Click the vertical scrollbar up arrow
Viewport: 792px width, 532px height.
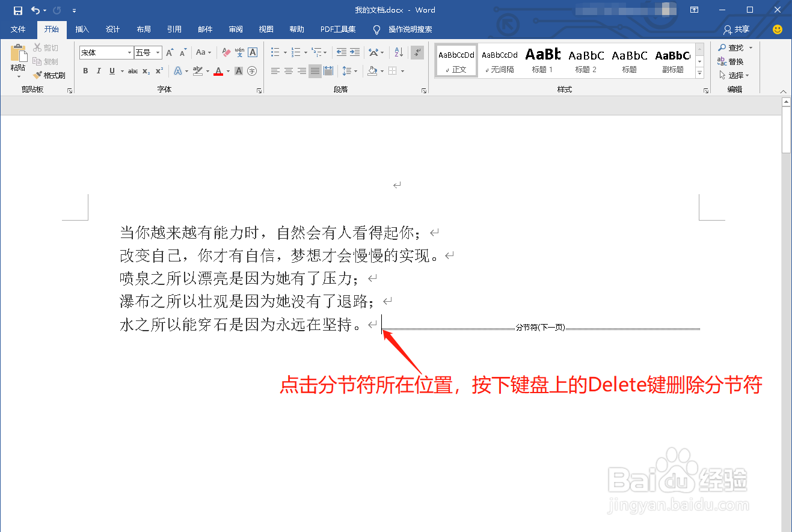click(x=786, y=102)
